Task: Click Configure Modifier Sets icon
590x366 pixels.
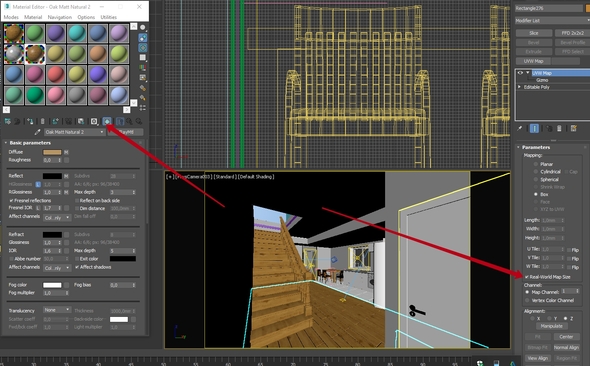Action: [574, 129]
